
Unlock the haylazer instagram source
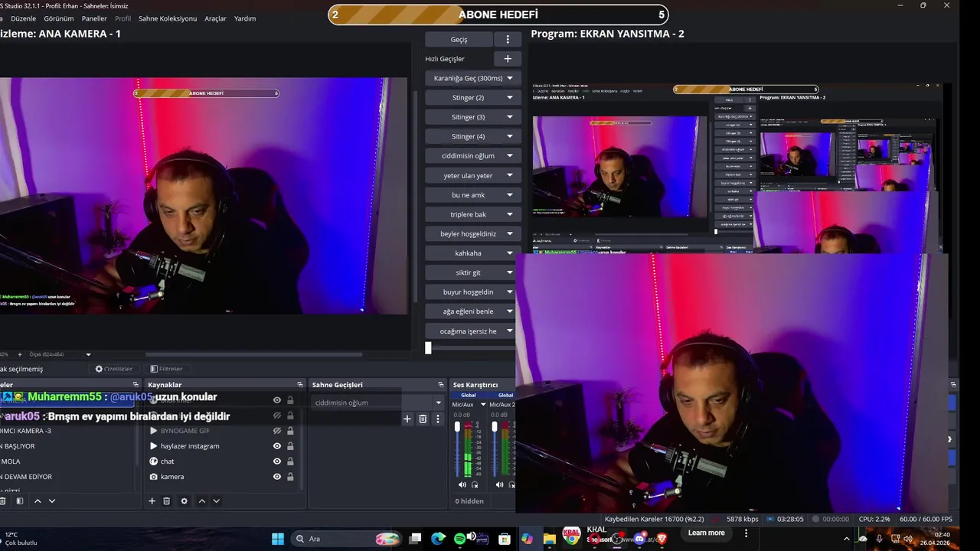click(x=290, y=446)
